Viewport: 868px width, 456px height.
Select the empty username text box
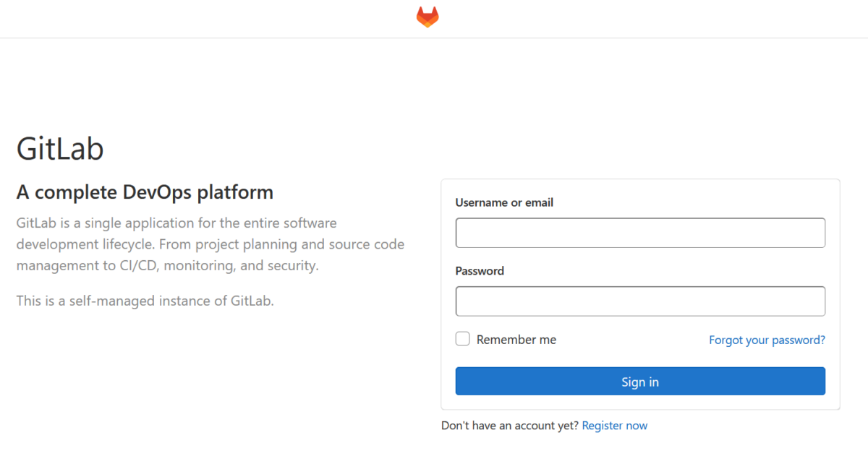tap(639, 232)
